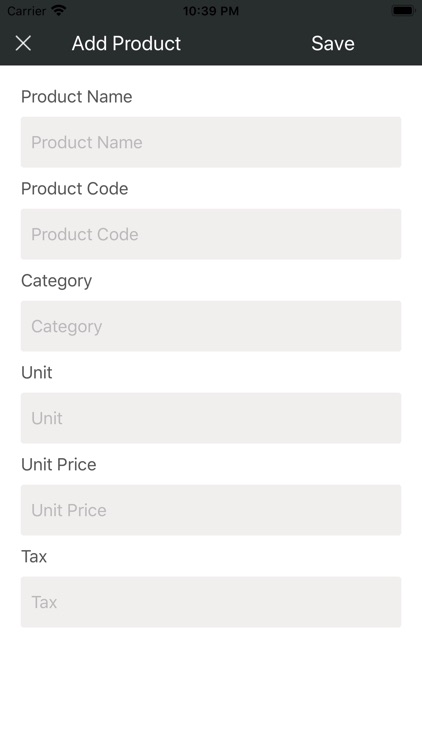The image size is (422, 750).
Task: Tap the 10:39 PM clock
Action: pyautogui.click(x=211, y=11)
